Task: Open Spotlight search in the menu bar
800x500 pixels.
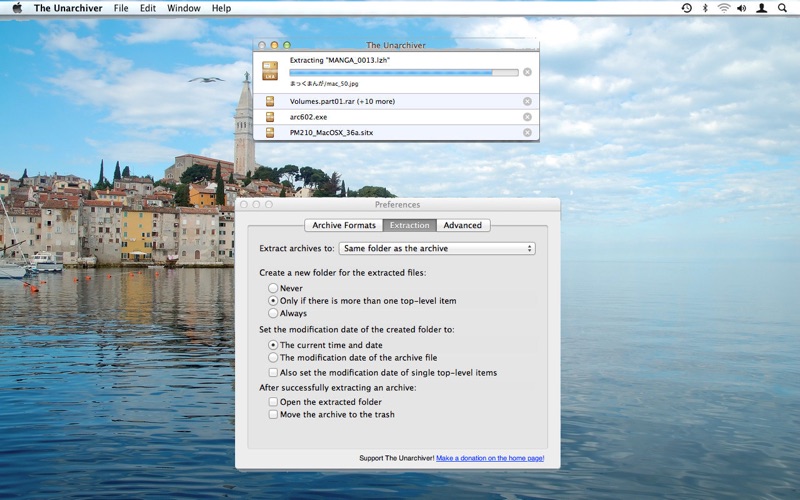Action: coord(782,8)
